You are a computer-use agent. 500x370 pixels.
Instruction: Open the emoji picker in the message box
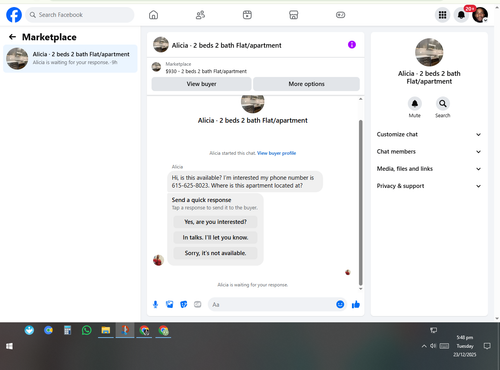tap(340, 304)
